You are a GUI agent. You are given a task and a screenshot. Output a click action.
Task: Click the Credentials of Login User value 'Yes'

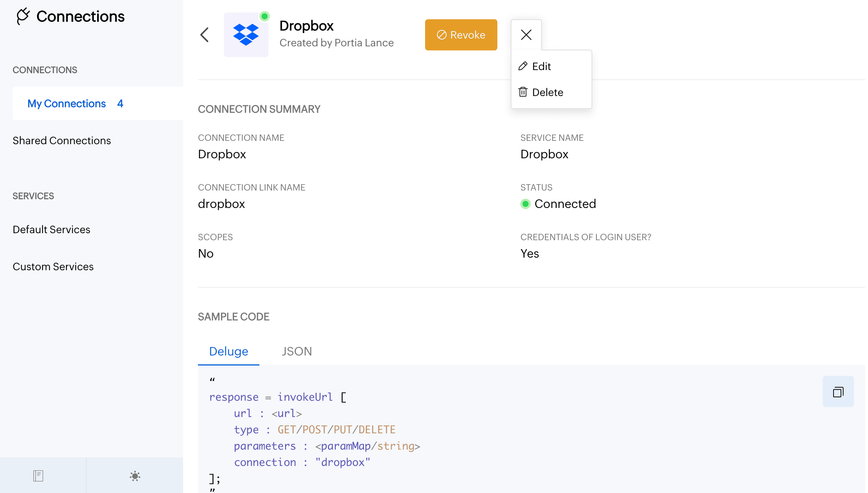tap(530, 254)
